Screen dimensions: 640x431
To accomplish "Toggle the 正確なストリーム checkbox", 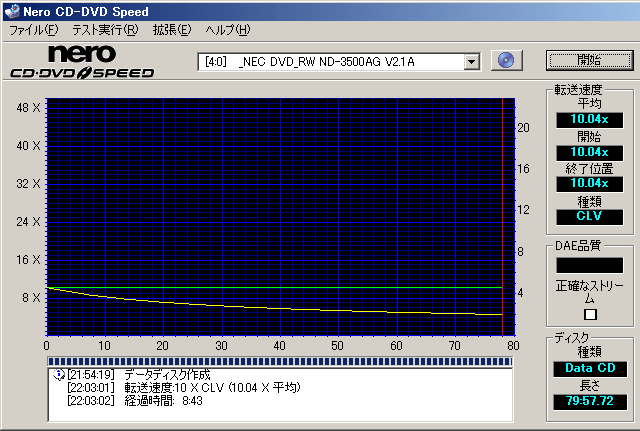I will [590, 314].
